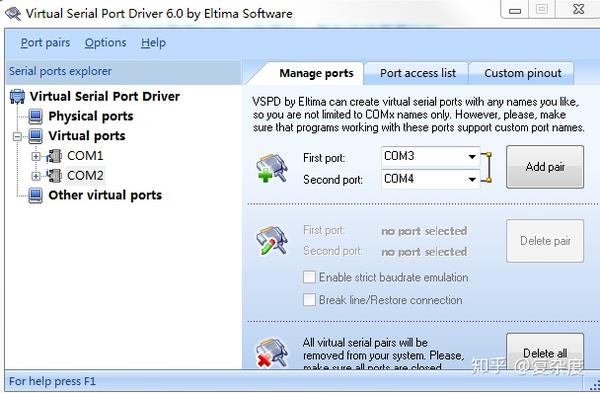600x393 pixels.
Task: Open the Second port COM4 dropdown
Action: click(x=430, y=179)
